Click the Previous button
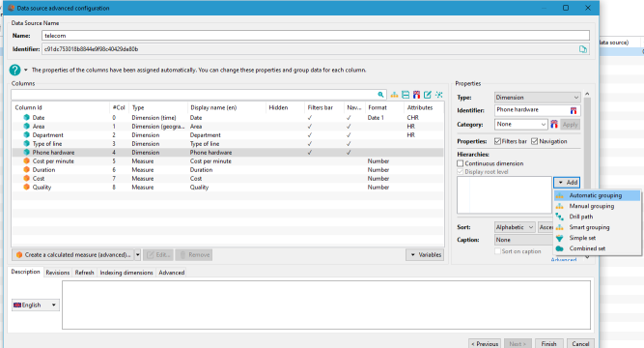 click(x=485, y=343)
